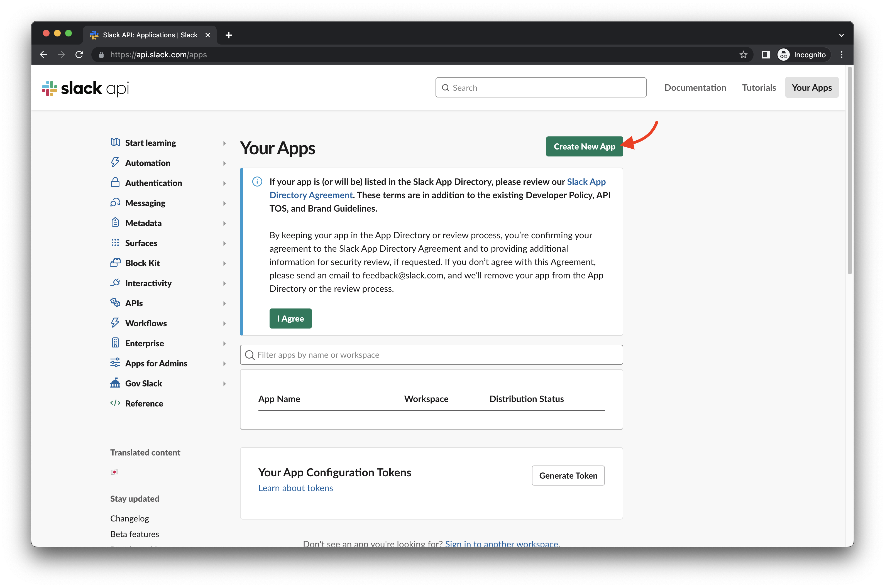The width and height of the screenshot is (885, 588).
Task: Bookmark page with star icon
Action: coord(743,55)
